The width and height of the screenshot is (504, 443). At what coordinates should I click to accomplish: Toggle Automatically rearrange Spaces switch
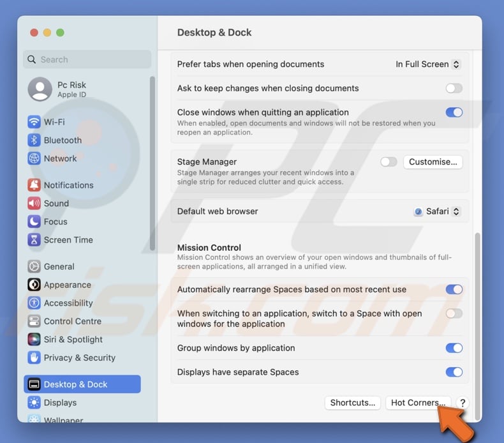pos(454,289)
